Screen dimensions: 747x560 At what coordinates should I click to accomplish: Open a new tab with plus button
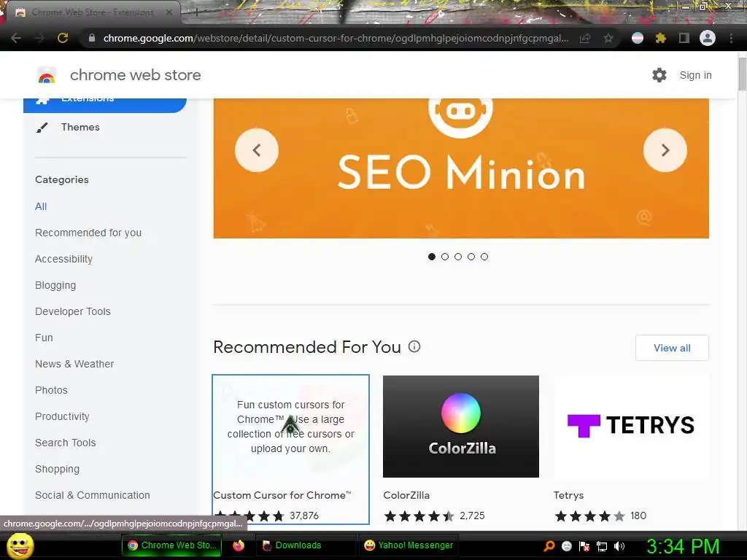tap(196, 13)
